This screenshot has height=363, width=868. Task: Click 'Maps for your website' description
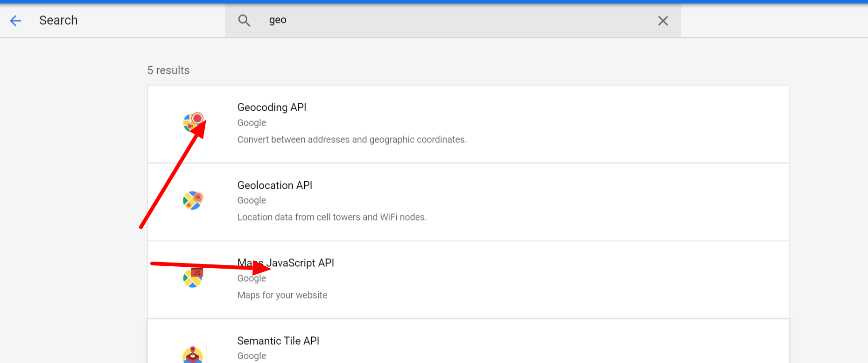coord(282,295)
